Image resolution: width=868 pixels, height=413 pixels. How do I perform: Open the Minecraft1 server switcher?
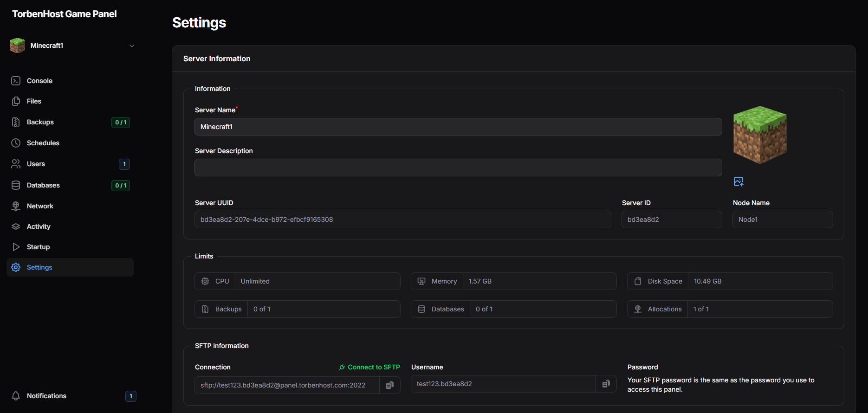(x=70, y=45)
